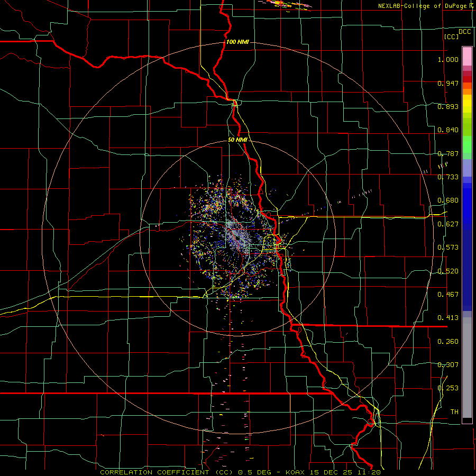Viewport: 476px width, 476px height.
Task: Click the 50 NMI range ring label
Action: tap(237, 140)
